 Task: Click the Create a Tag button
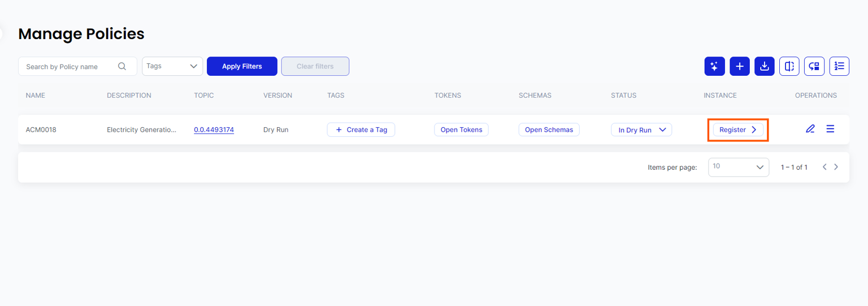click(361, 130)
